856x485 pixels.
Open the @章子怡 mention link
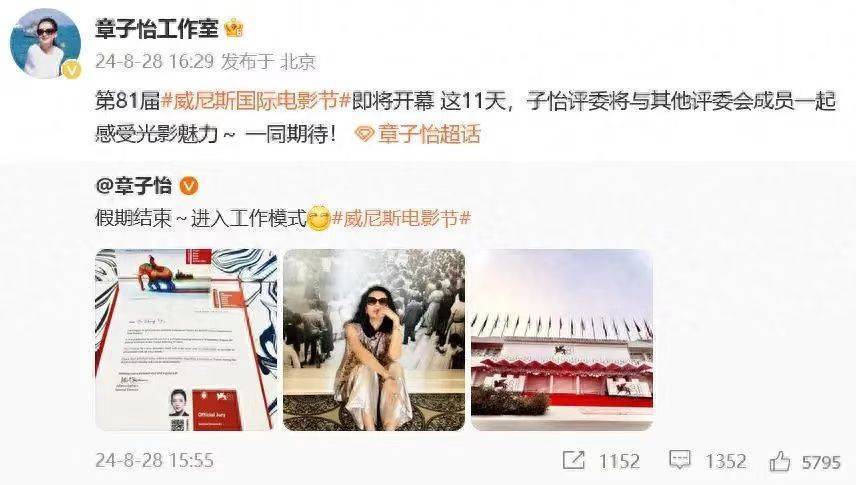point(134,186)
